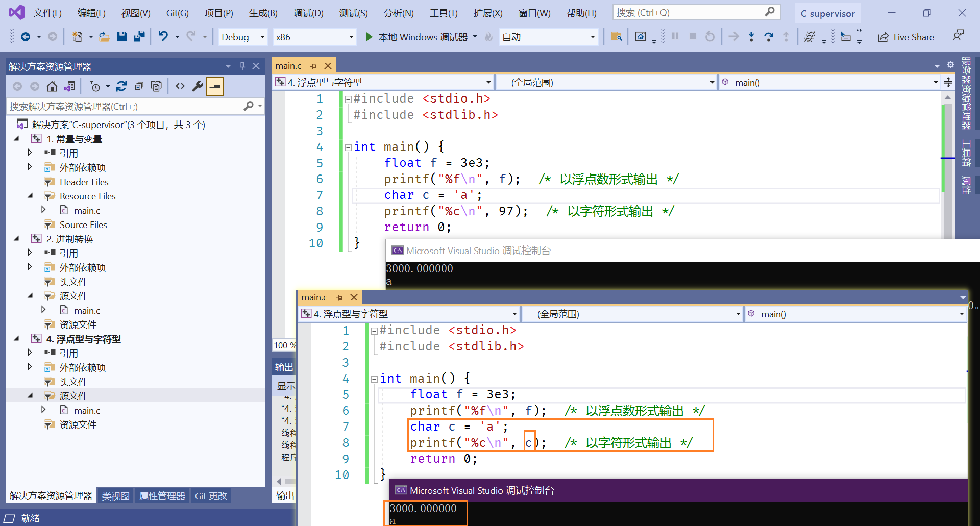This screenshot has width=980, height=526.
Task: Switch to the 类视图 tab
Action: coord(116,496)
